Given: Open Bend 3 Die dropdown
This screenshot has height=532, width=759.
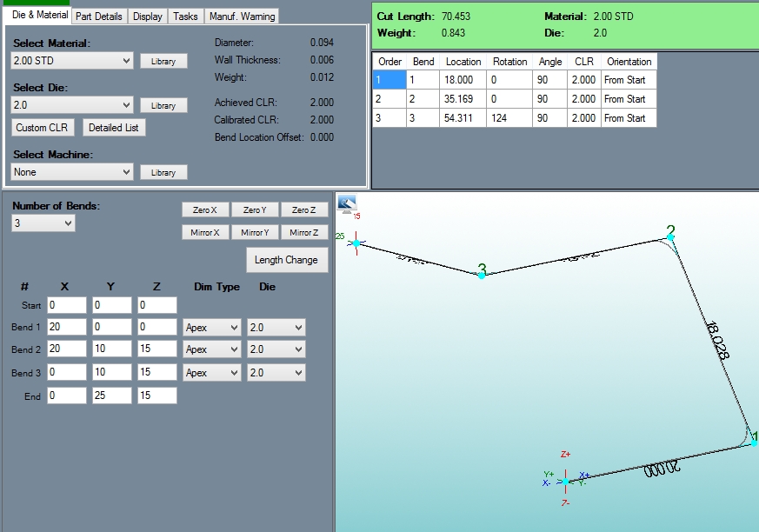Looking at the screenshot, I should click(276, 373).
